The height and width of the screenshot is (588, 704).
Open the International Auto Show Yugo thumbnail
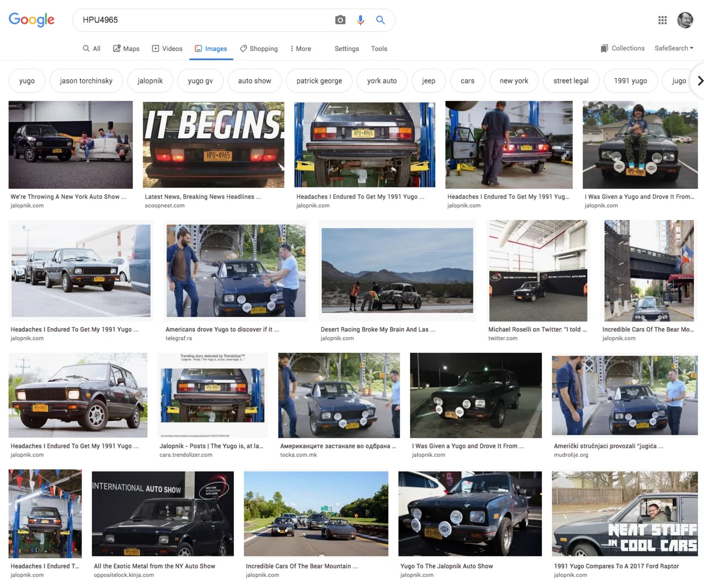click(162, 514)
